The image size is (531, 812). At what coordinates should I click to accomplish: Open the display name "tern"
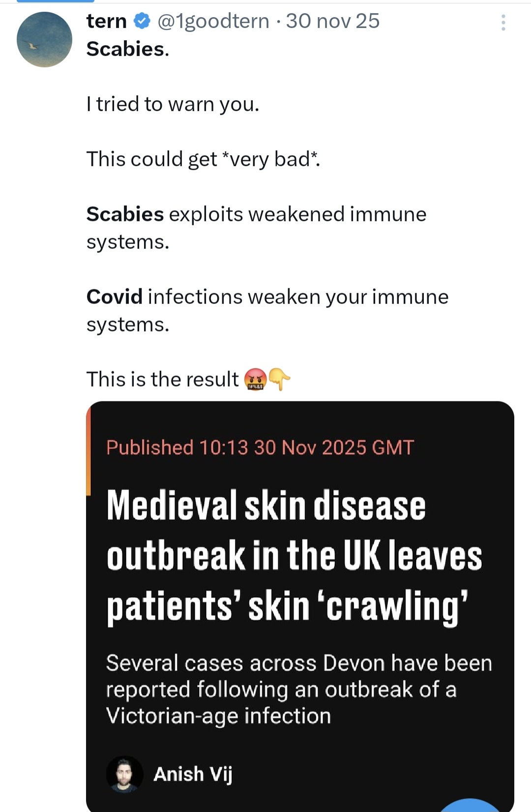click(107, 21)
